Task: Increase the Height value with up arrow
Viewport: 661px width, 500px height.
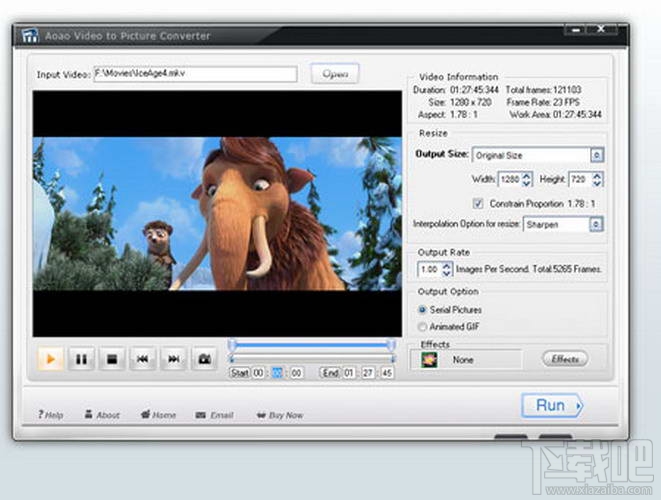Action: pos(597,175)
